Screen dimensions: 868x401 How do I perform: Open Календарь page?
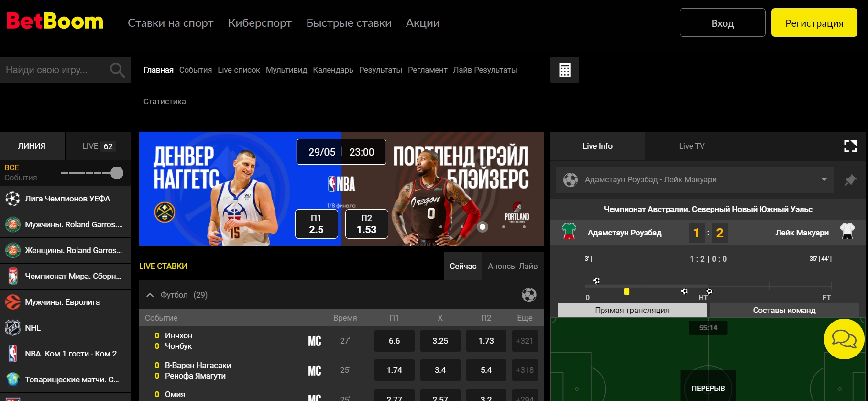click(x=333, y=70)
